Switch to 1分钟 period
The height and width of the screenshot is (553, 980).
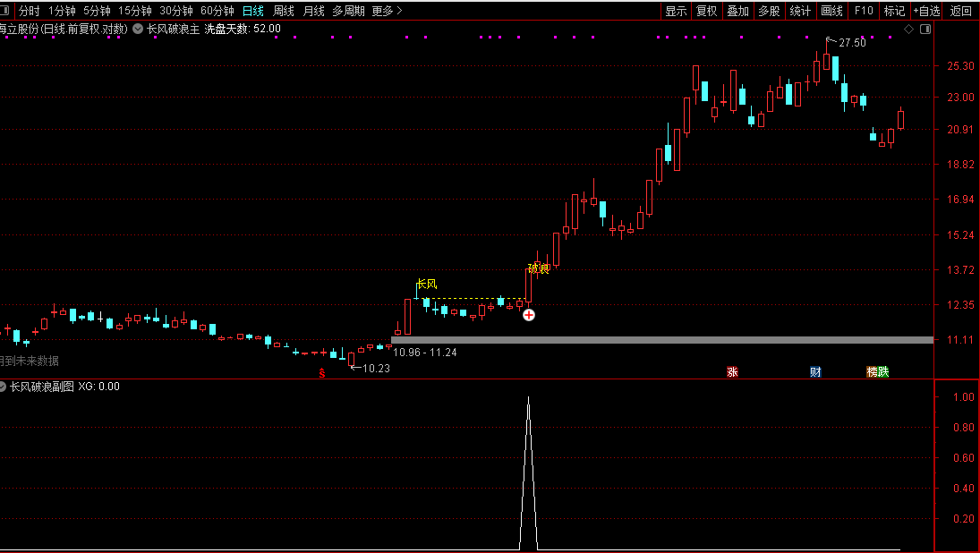pyautogui.click(x=62, y=11)
